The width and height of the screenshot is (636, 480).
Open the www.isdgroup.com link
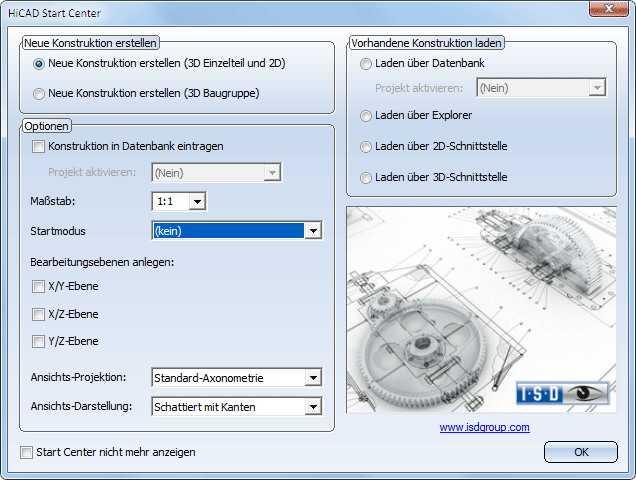tap(484, 427)
